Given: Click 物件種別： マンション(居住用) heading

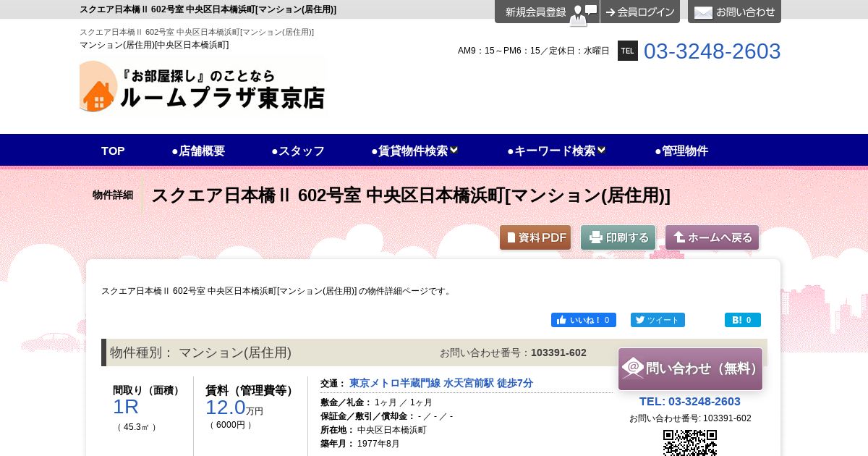Looking at the screenshot, I should point(200,352).
